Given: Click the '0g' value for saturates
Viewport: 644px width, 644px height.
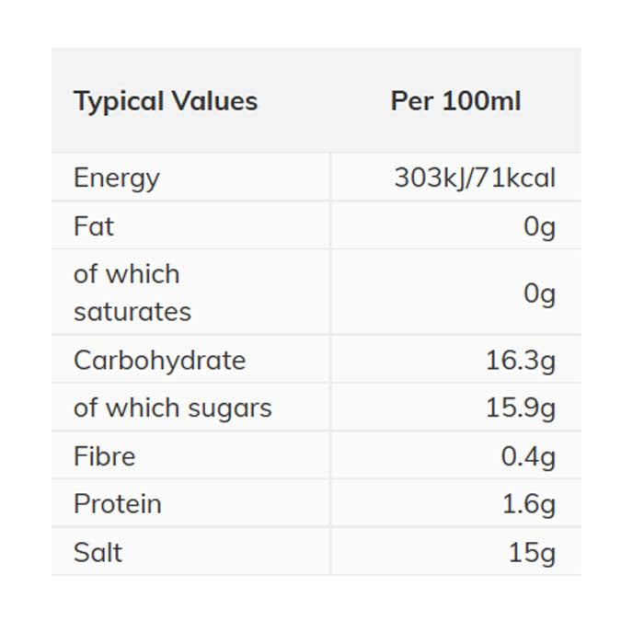Looking at the screenshot, I should click(x=540, y=293).
